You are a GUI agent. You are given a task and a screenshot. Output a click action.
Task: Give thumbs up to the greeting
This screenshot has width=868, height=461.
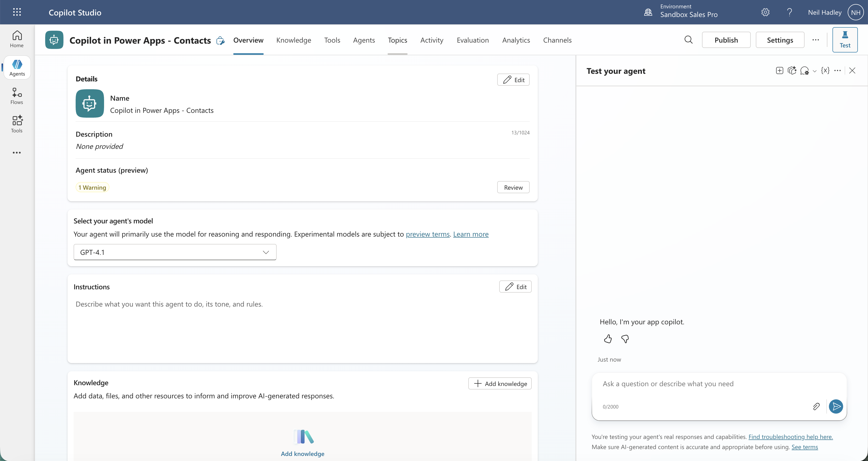click(x=608, y=339)
